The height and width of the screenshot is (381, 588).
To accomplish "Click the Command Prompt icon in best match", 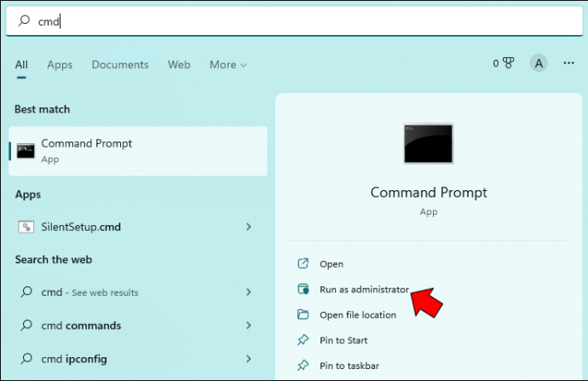I will [26, 151].
